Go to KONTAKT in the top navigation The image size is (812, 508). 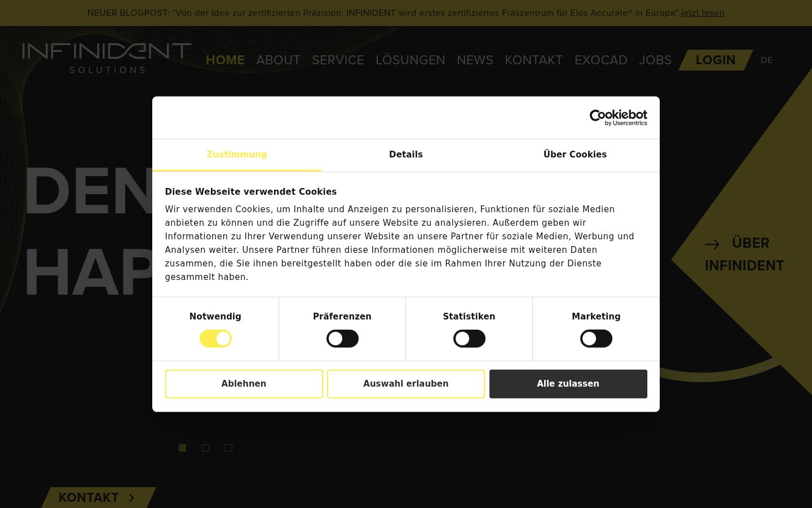(533, 60)
